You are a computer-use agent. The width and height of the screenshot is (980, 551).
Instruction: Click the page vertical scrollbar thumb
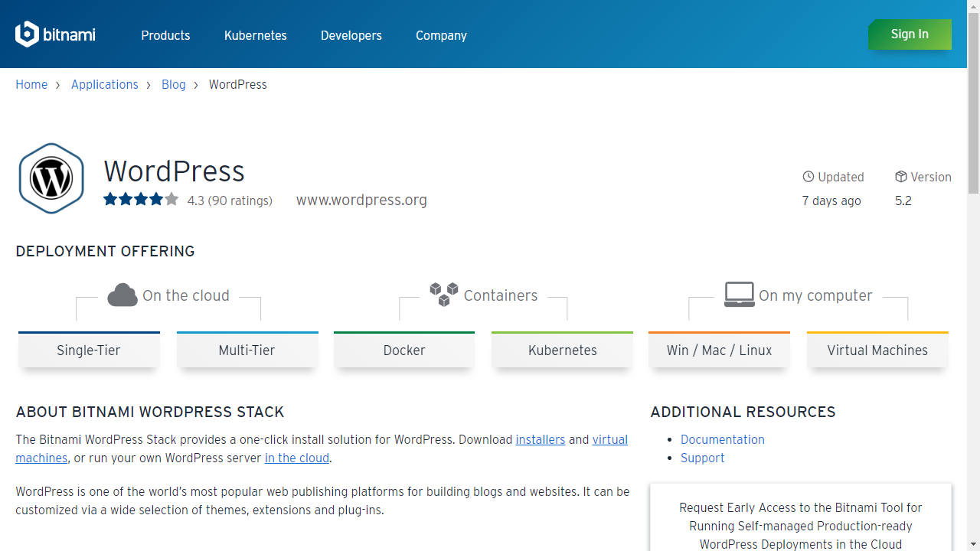pos(973,103)
